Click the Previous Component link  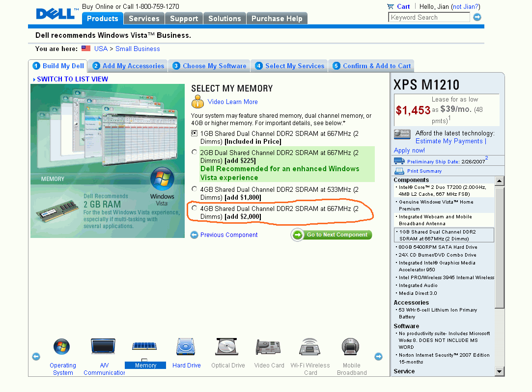(x=229, y=235)
